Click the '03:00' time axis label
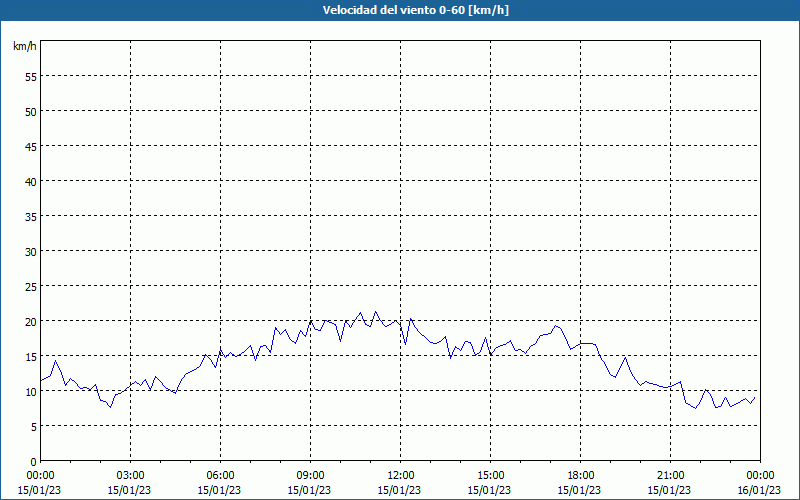The height and width of the screenshot is (500, 800). [x=131, y=476]
